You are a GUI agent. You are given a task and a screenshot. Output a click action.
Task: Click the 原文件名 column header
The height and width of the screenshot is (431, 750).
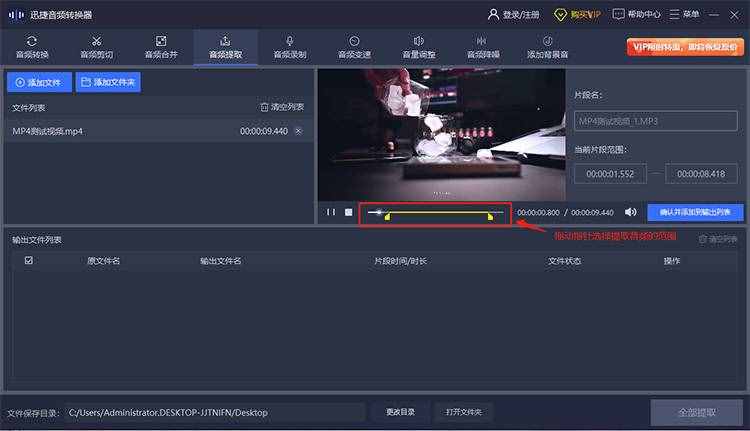coord(103,261)
